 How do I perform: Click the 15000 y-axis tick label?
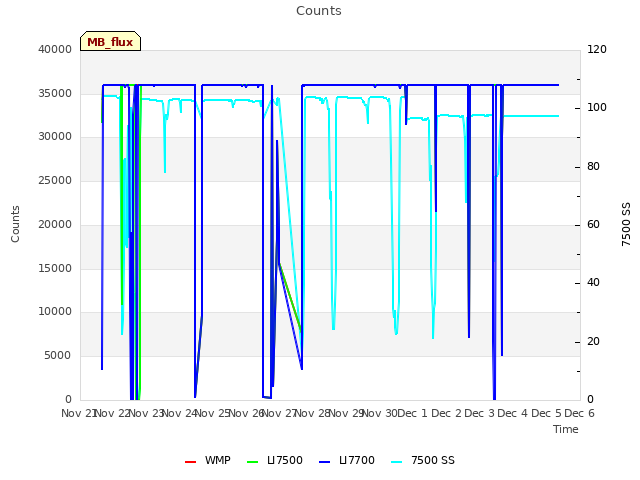pos(55,268)
